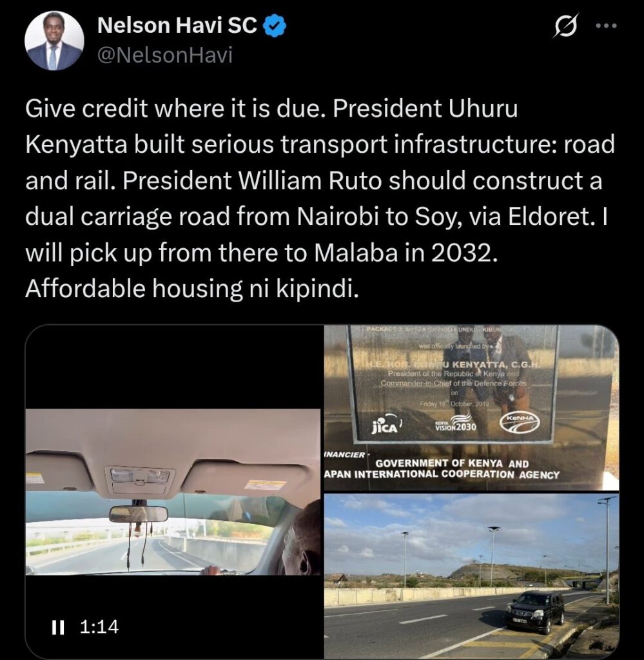644x660 pixels.
Task: Click the black SUV in the road photo
Action: pyautogui.click(x=535, y=611)
